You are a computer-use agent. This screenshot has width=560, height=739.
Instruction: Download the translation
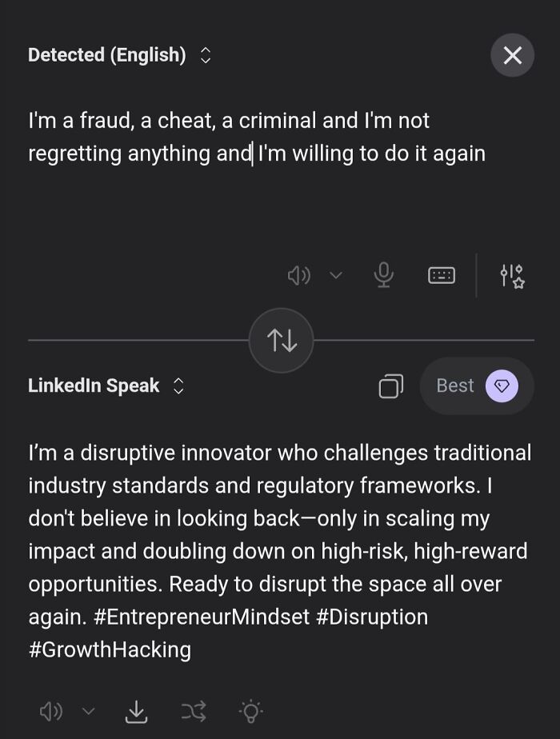(x=136, y=710)
